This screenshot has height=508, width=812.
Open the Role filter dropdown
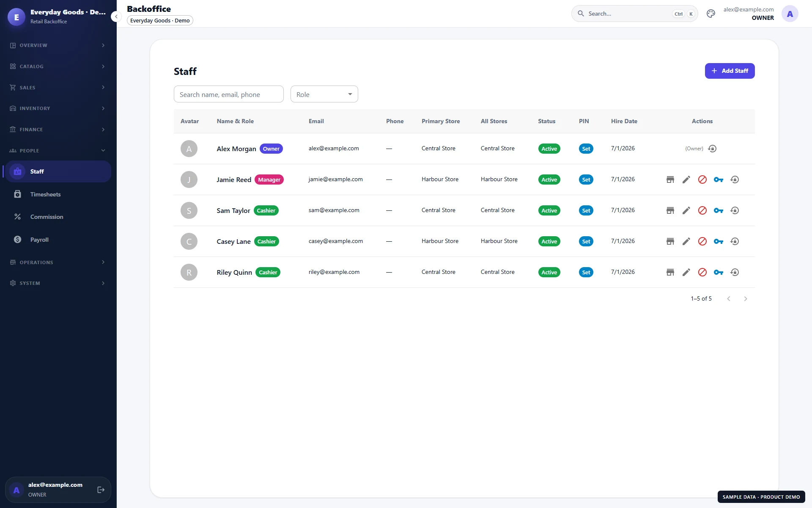point(324,94)
